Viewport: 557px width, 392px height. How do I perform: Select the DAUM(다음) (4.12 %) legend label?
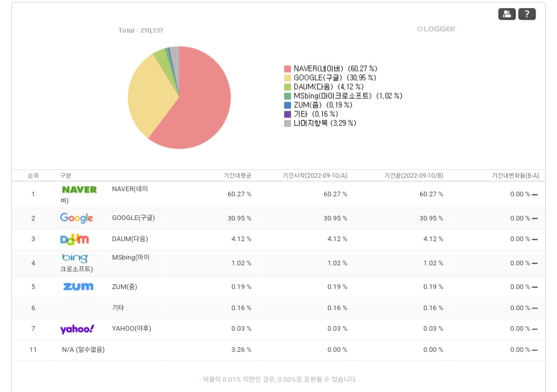329,87
